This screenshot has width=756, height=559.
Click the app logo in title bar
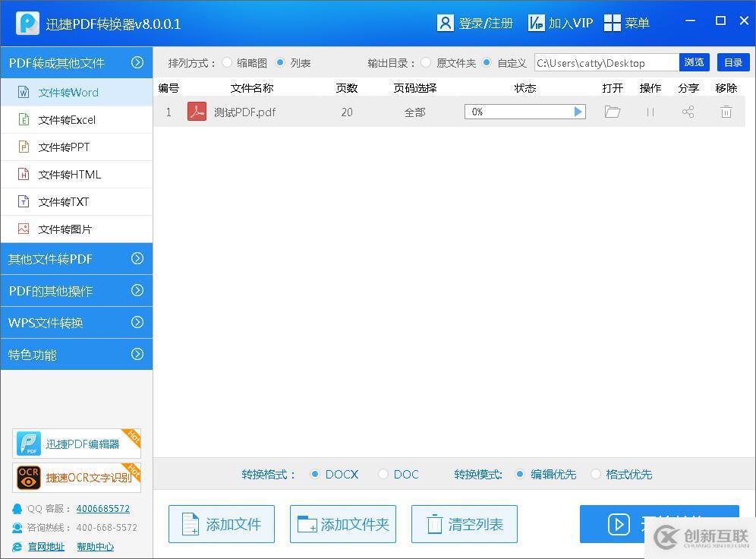(27, 23)
